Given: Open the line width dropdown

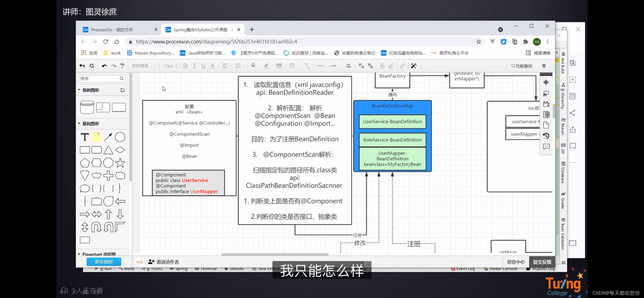Looking at the screenshot, I should pos(279,66).
